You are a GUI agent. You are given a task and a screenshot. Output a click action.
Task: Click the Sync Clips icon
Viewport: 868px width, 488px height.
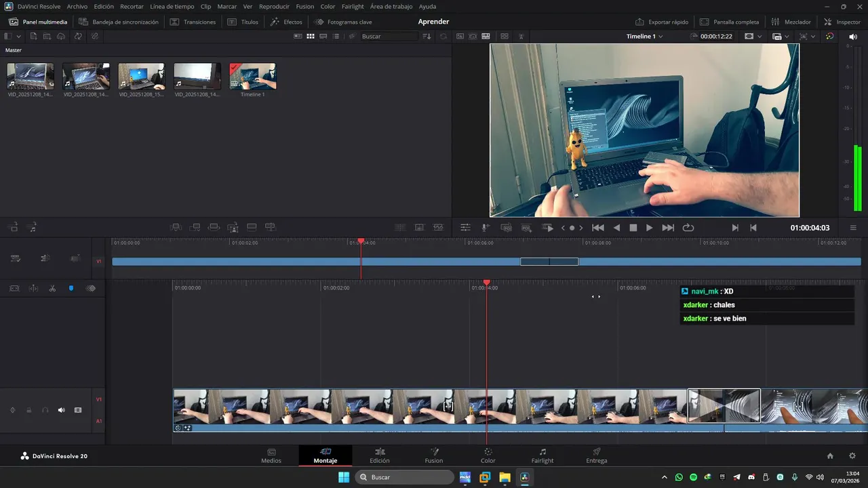78,36
